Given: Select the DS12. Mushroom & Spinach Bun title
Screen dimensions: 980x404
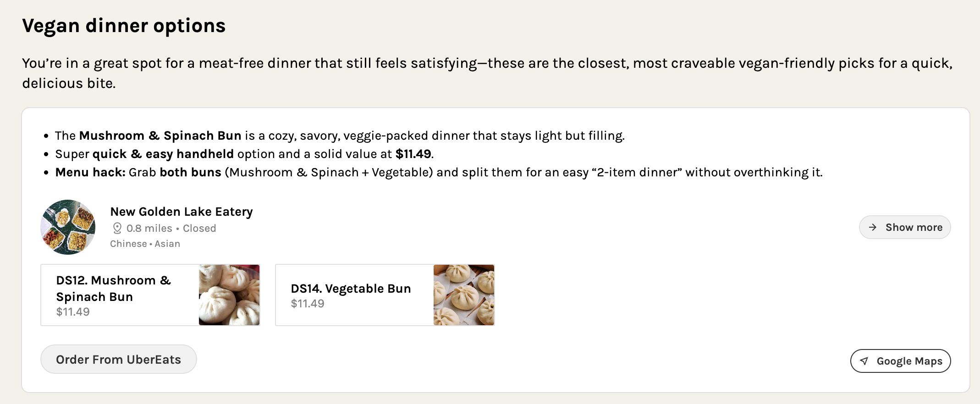Looking at the screenshot, I should 113,288.
